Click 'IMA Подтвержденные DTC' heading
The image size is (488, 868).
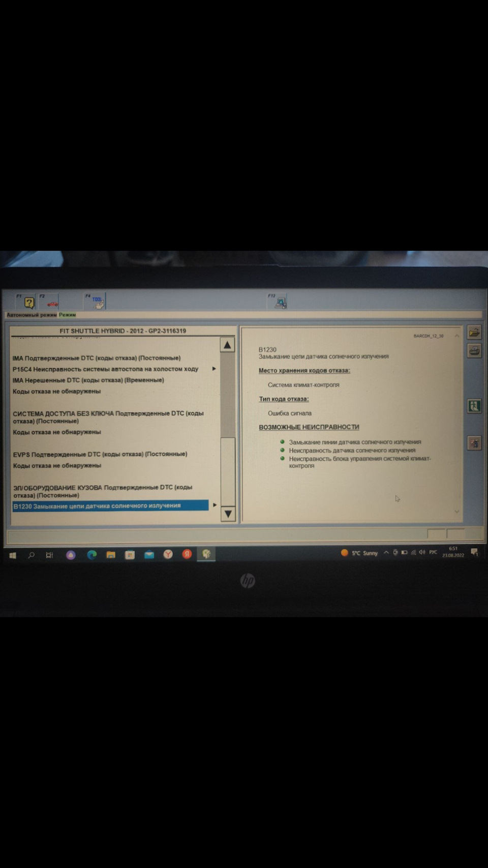(97, 358)
